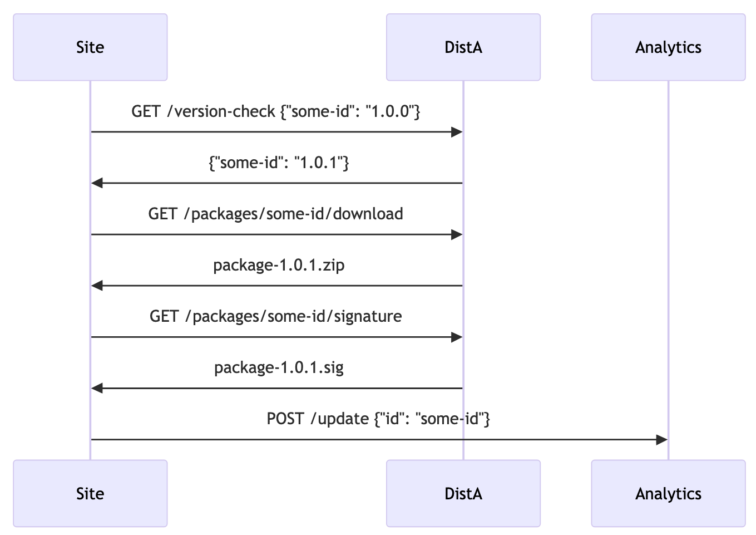Click the arrowhead of the package-1.0.1.sig response

(x=97, y=388)
